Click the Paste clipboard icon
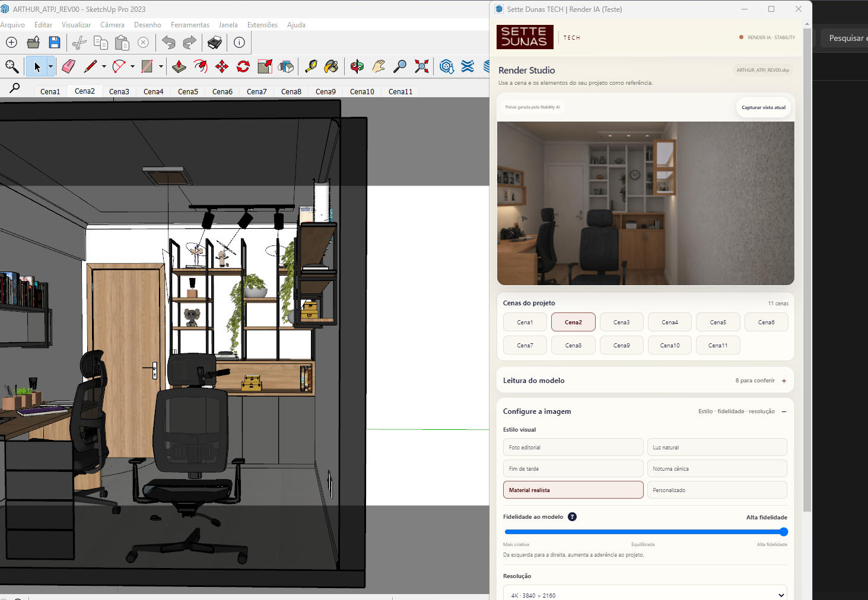Screen dimensions: 868x600 122,43
